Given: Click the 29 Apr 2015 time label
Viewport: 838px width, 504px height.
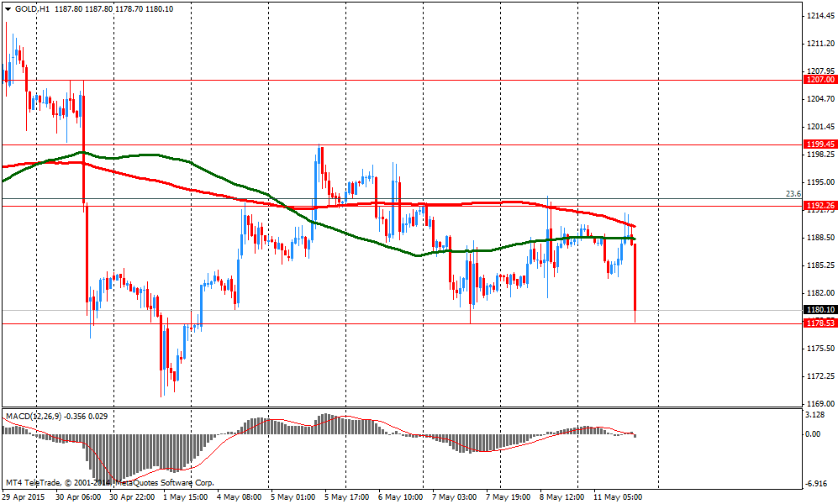Looking at the screenshot, I should pos(24,497).
